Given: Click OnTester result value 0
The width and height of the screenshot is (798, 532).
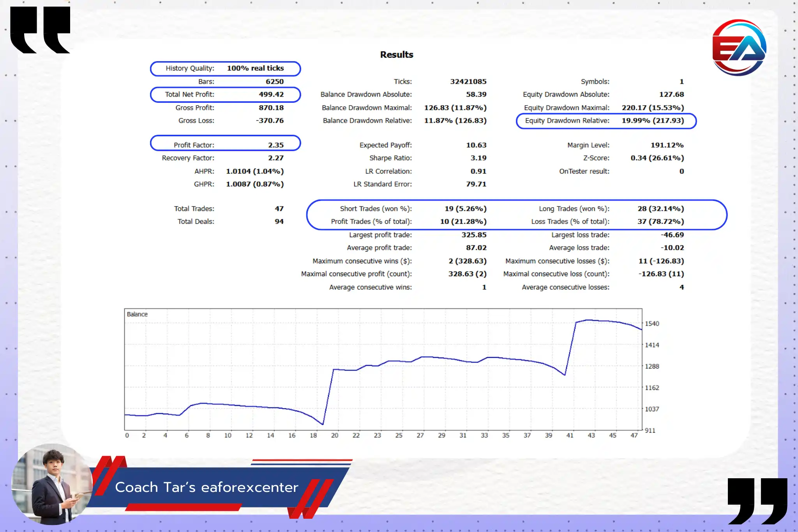Looking at the screenshot, I should [x=682, y=171].
